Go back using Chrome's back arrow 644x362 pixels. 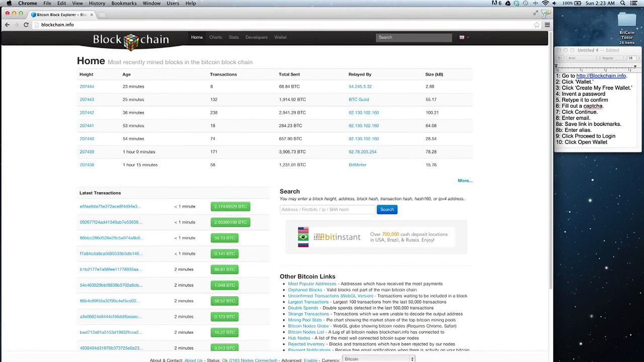coord(7,25)
